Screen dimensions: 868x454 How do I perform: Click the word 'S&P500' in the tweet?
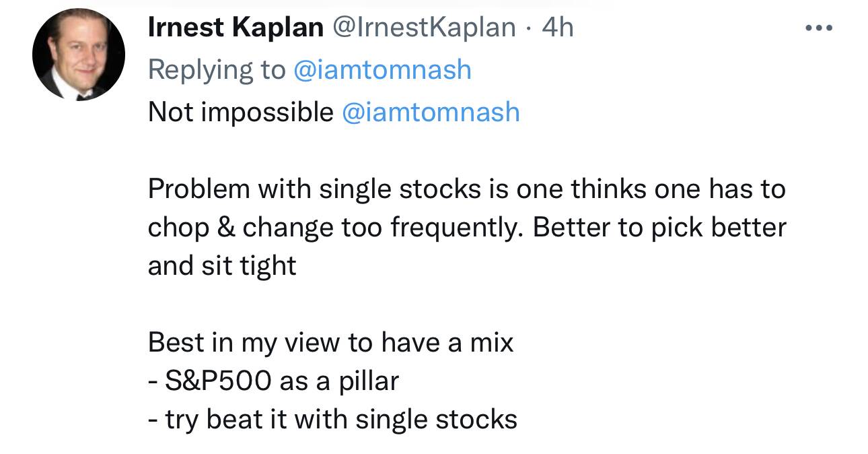(219, 381)
